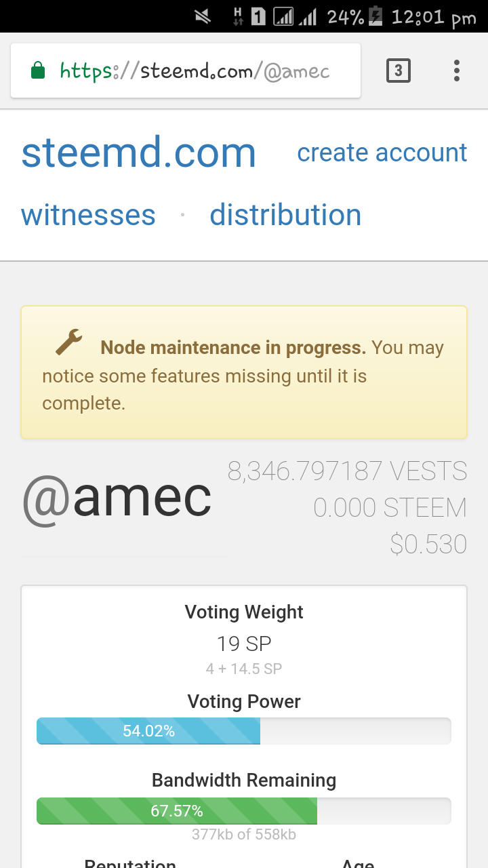Tap the Node maintenance notice banner
Viewport: 488px width, 868px height.
click(x=244, y=372)
